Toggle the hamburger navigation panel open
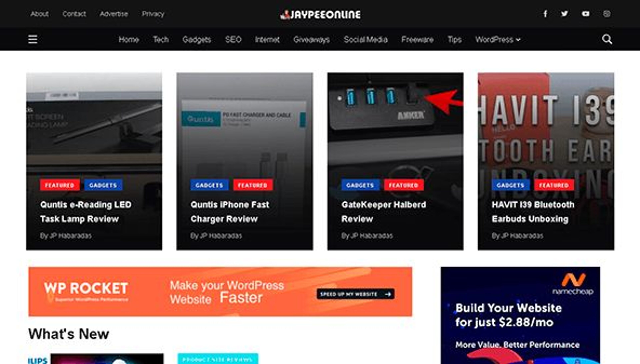This screenshot has width=640, height=364. pyautogui.click(x=33, y=39)
